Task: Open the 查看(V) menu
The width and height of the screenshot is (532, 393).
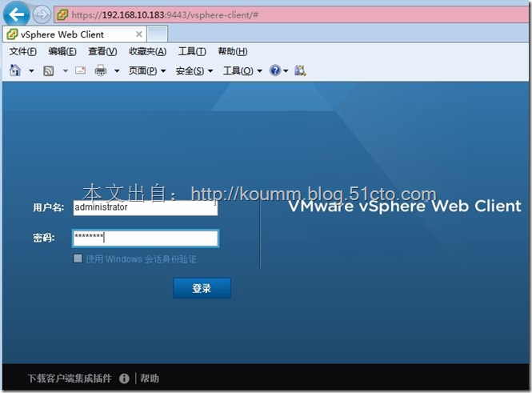Action: 102,51
